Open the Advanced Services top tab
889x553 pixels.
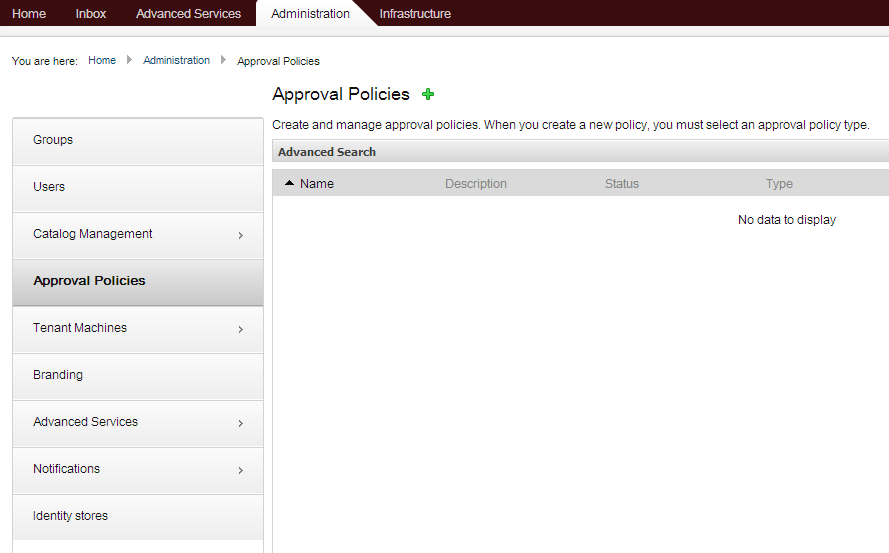[x=188, y=14]
